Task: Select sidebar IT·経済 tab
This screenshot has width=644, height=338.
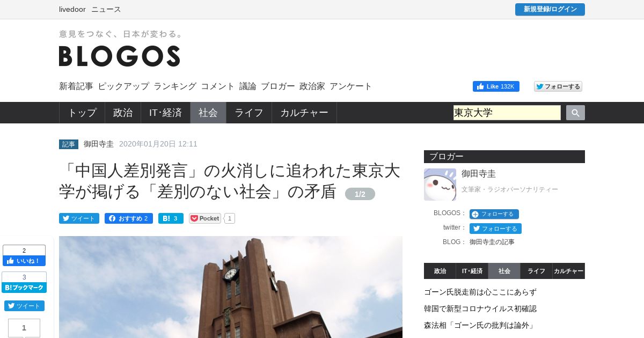Action: (x=472, y=271)
